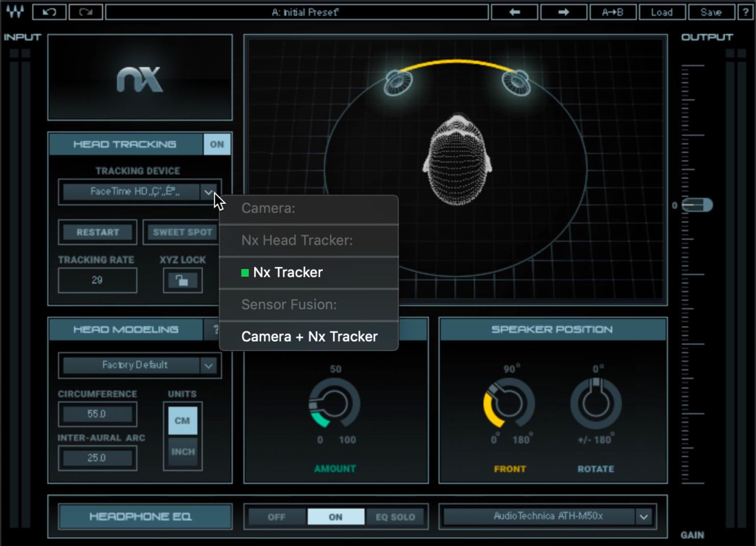Edit the Circumference value 55.0
This screenshot has height=546, width=756.
[x=98, y=414]
